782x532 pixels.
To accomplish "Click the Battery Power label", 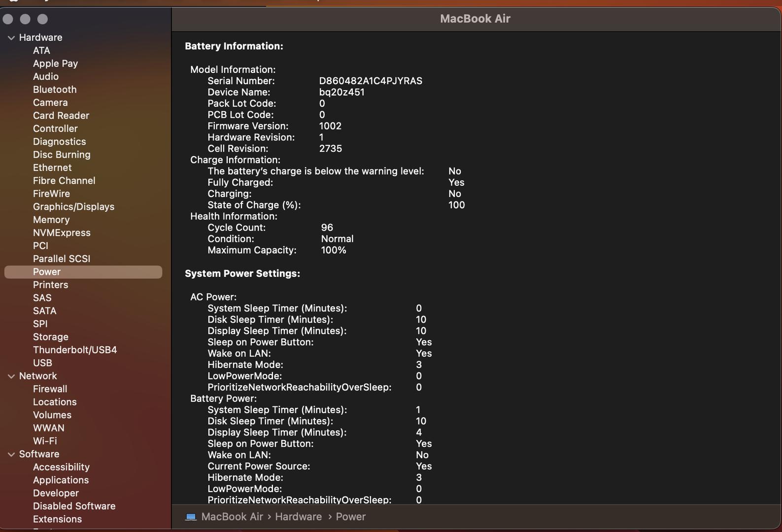I will point(223,399).
